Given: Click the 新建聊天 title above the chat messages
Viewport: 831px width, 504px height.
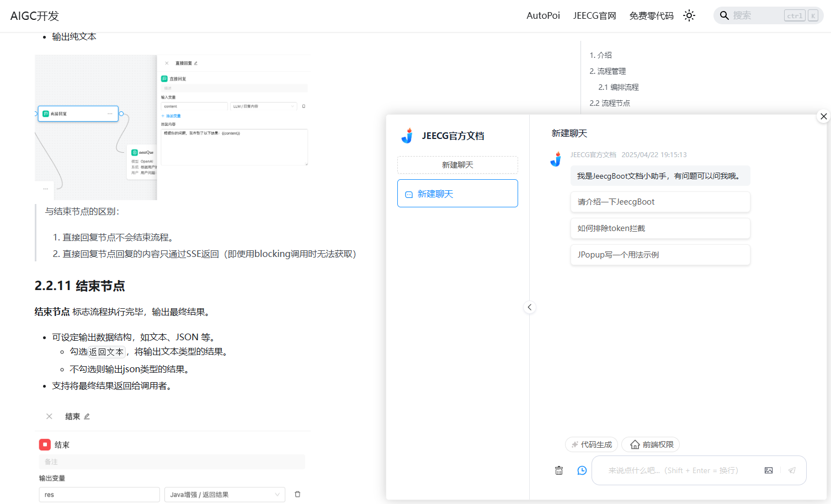Looking at the screenshot, I should coord(569,133).
